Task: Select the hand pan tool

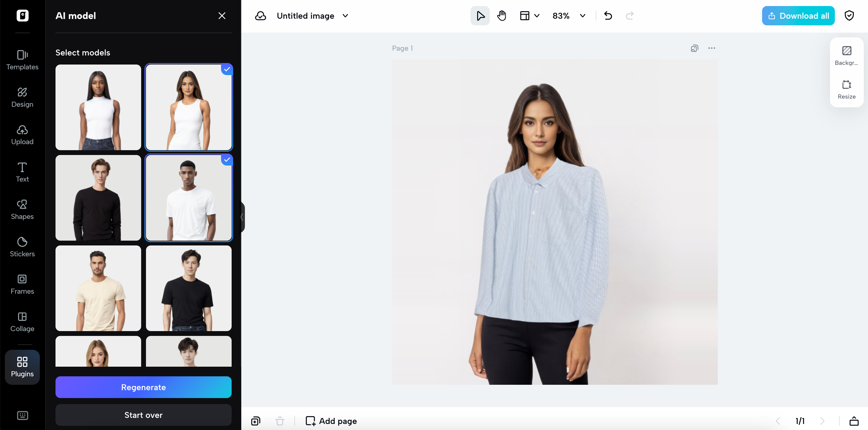Action: (501, 16)
